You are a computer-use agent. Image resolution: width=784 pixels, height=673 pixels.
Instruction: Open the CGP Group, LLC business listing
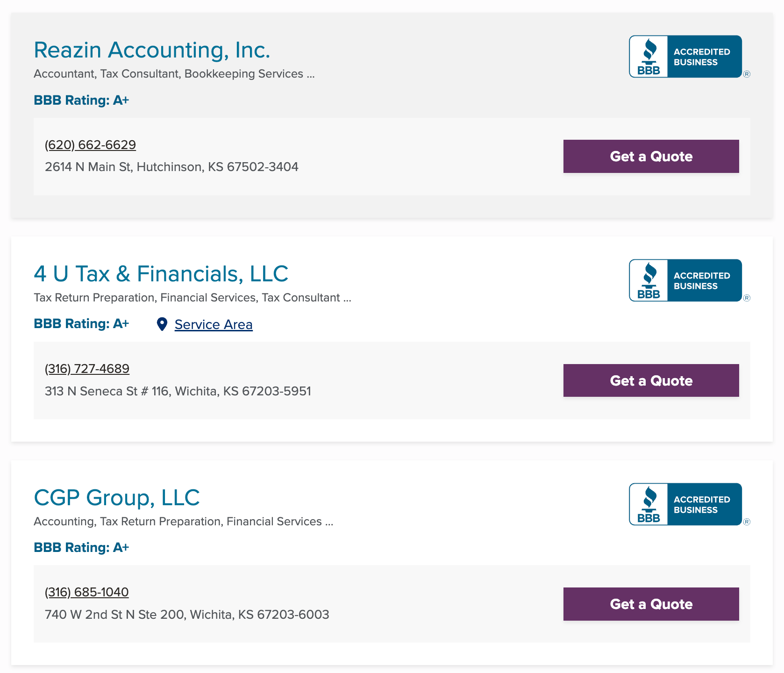click(x=117, y=497)
